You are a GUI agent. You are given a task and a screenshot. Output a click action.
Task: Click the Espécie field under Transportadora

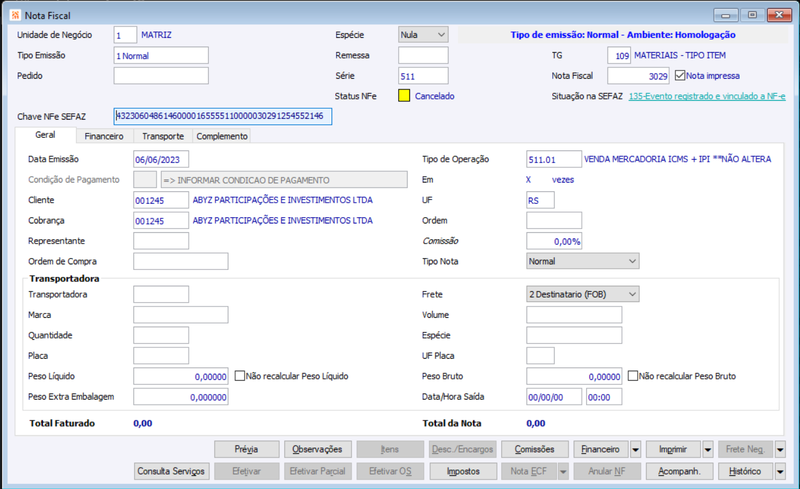[x=574, y=335]
